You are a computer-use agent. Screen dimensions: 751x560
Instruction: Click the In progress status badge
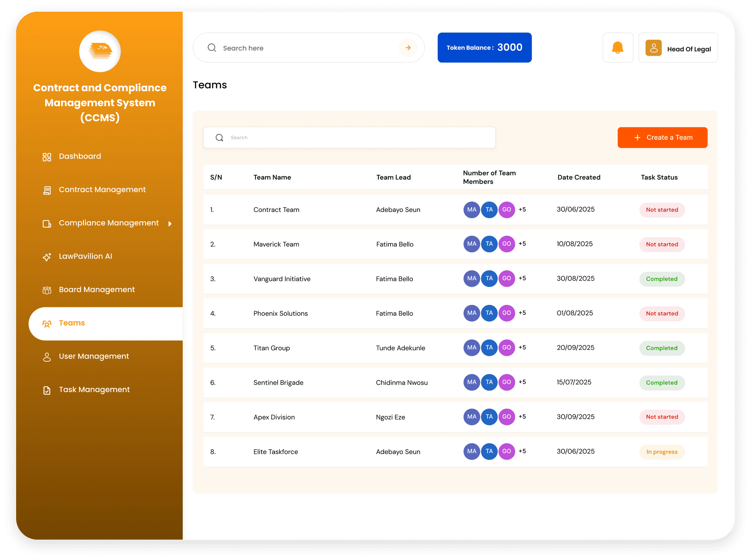pyautogui.click(x=662, y=452)
